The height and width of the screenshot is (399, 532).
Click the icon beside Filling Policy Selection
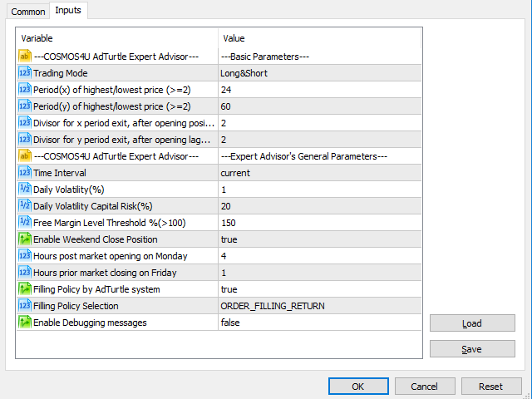25,306
